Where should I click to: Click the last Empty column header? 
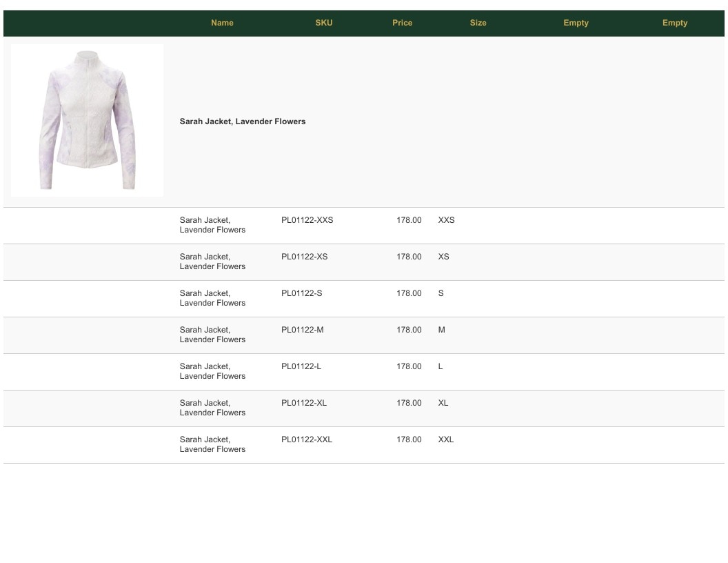coord(675,23)
